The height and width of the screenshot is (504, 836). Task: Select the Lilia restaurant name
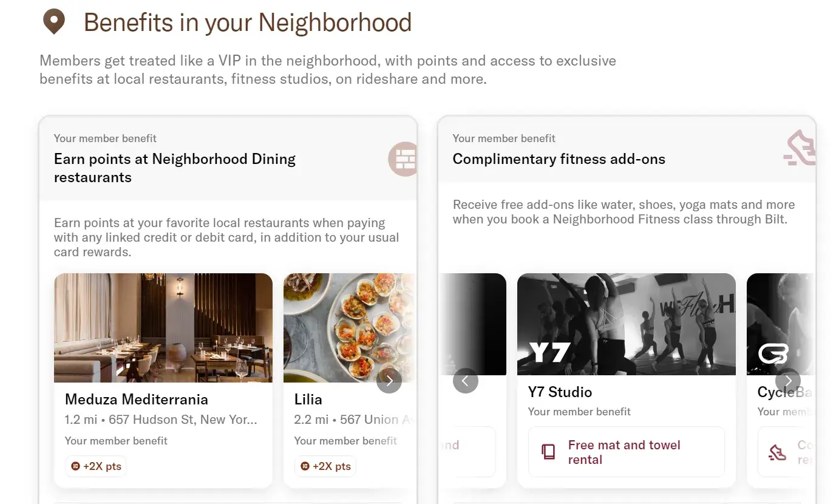(308, 400)
